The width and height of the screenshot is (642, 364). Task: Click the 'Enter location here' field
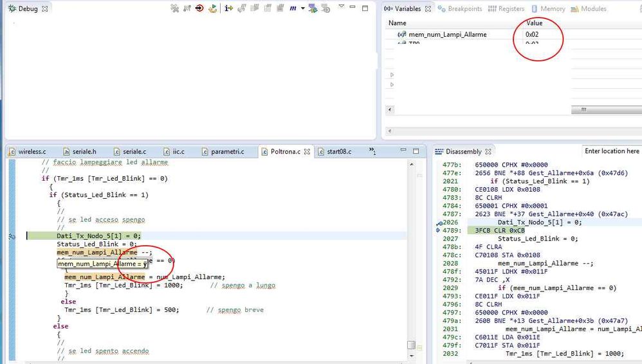tap(612, 151)
